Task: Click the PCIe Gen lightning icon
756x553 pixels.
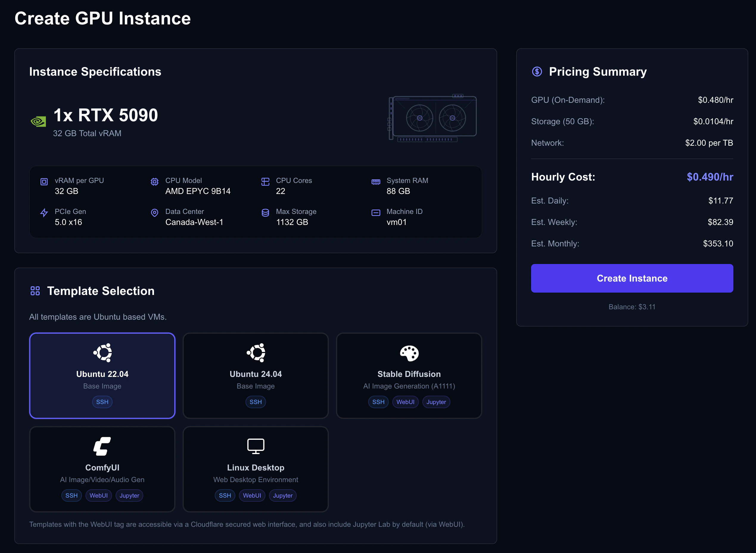Action: (44, 212)
